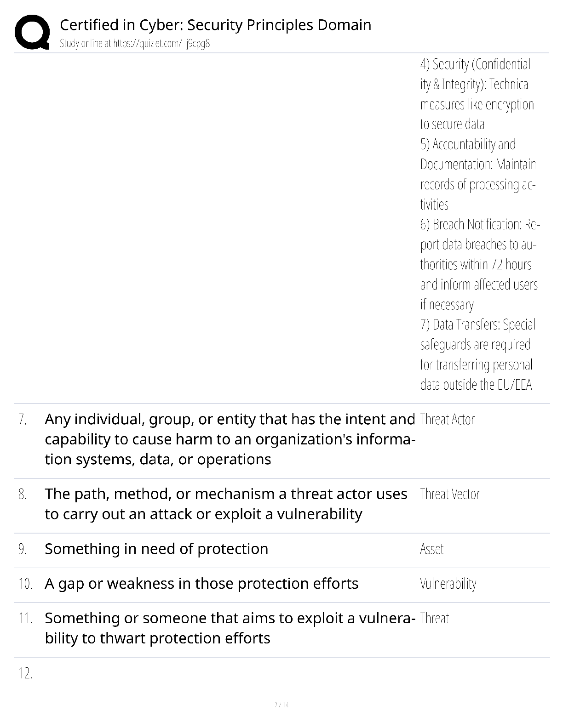Screen dimensions: 563x728
Task: Select the 'Vulnerability' answer term
Action: coord(448,584)
